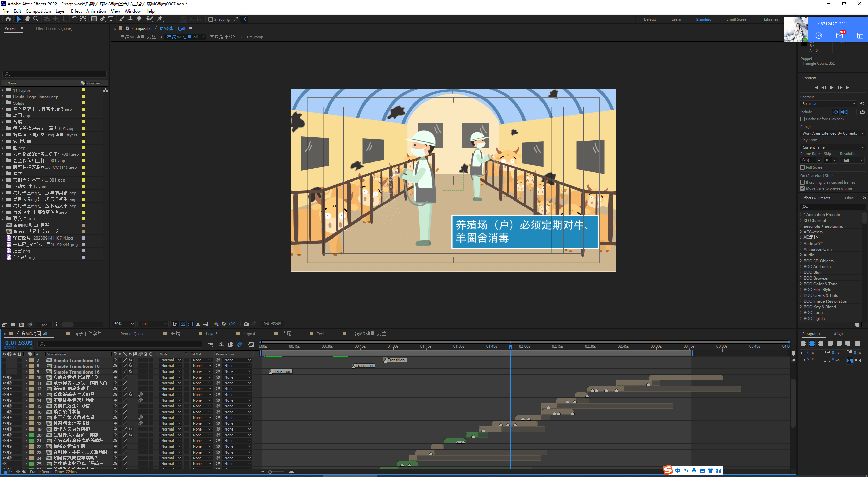Uncheck Move time to preview time
The width and height of the screenshot is (868, 477).
pos(802,188)
